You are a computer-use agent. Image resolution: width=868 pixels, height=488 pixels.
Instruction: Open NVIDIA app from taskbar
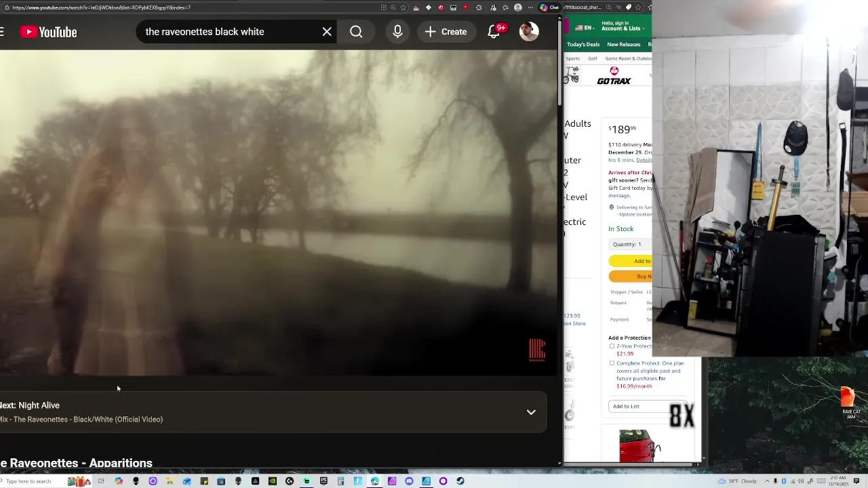[x=272, y=481]
